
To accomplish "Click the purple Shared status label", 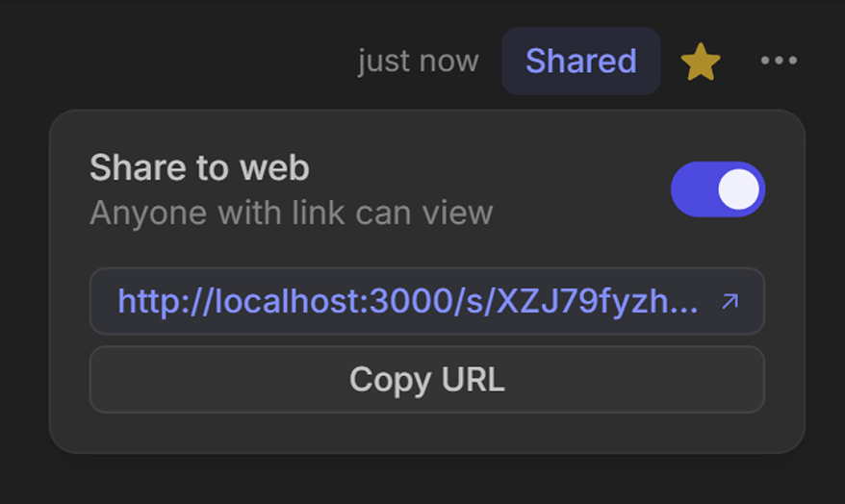I will pyautogui.click(x=580, y=62).
